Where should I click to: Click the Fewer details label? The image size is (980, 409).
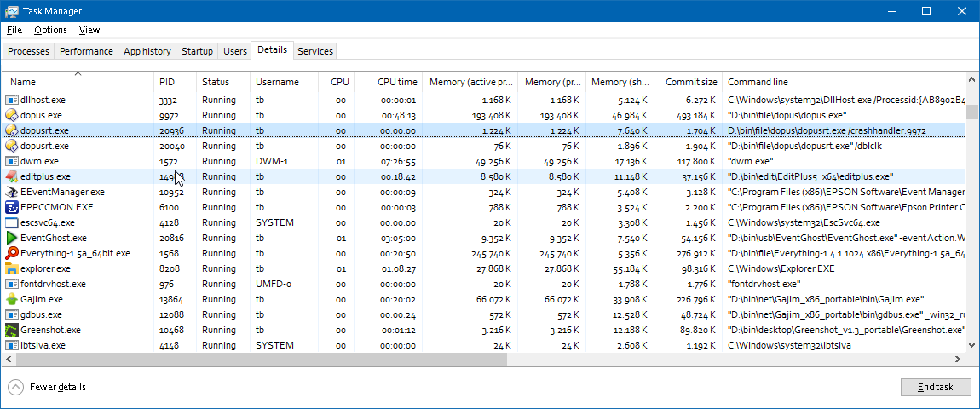click(x=57, y=387)
